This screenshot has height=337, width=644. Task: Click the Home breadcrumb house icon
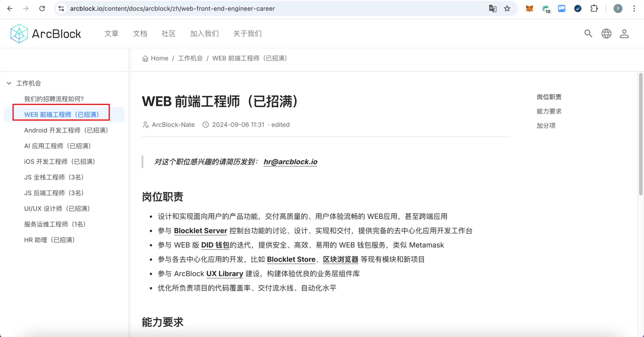tap(145, 58)
